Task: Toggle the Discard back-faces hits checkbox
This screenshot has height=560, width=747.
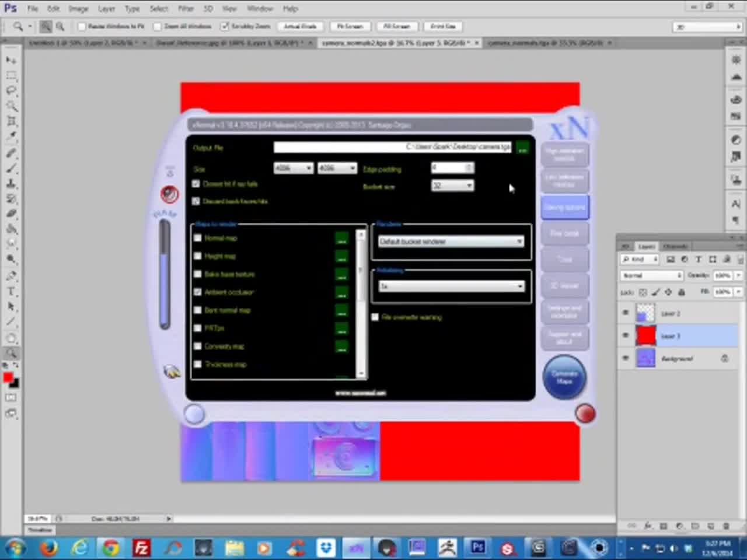Action: (x=196, y=201)
